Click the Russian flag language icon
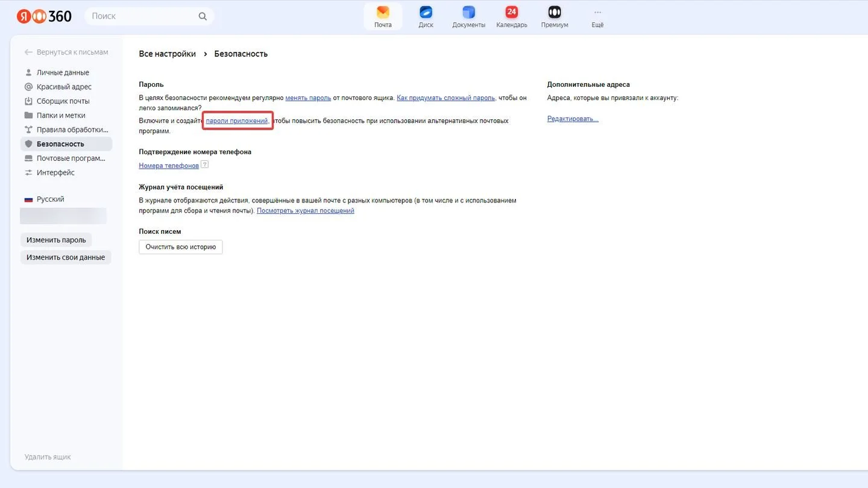 28,199
